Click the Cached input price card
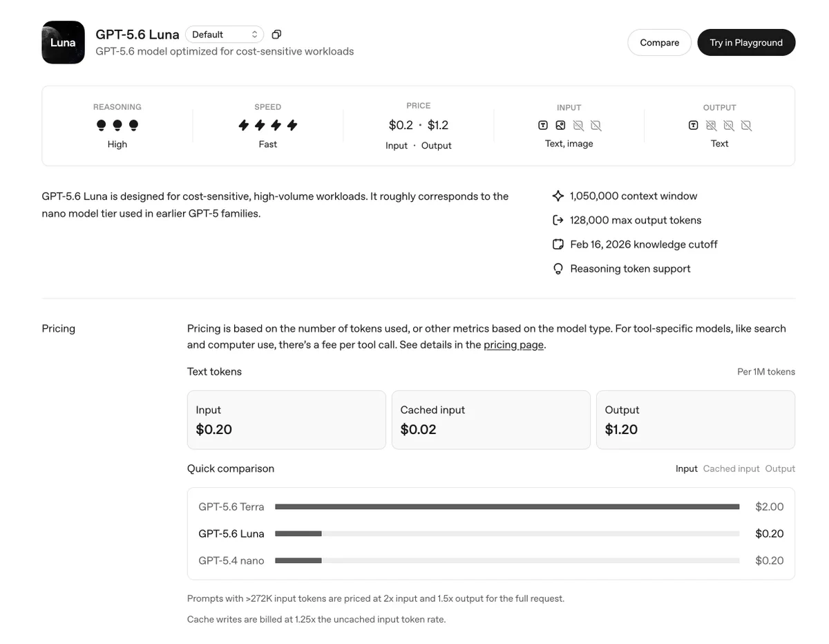829x644 pixels. coord(490,420)
